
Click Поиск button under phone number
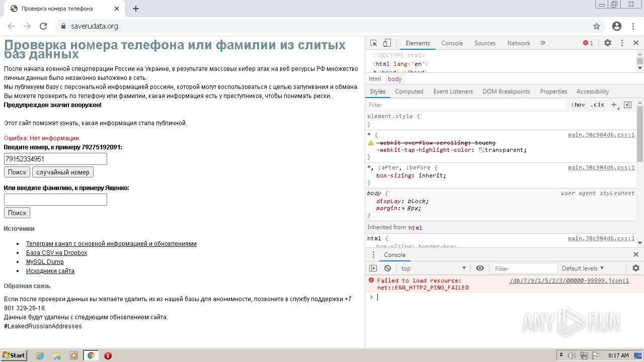pos(17,172)
